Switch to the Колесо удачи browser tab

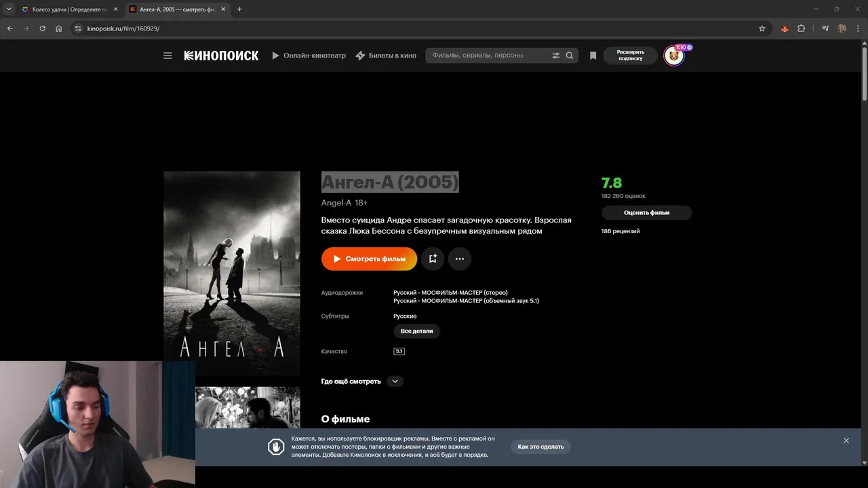(69, 9)
